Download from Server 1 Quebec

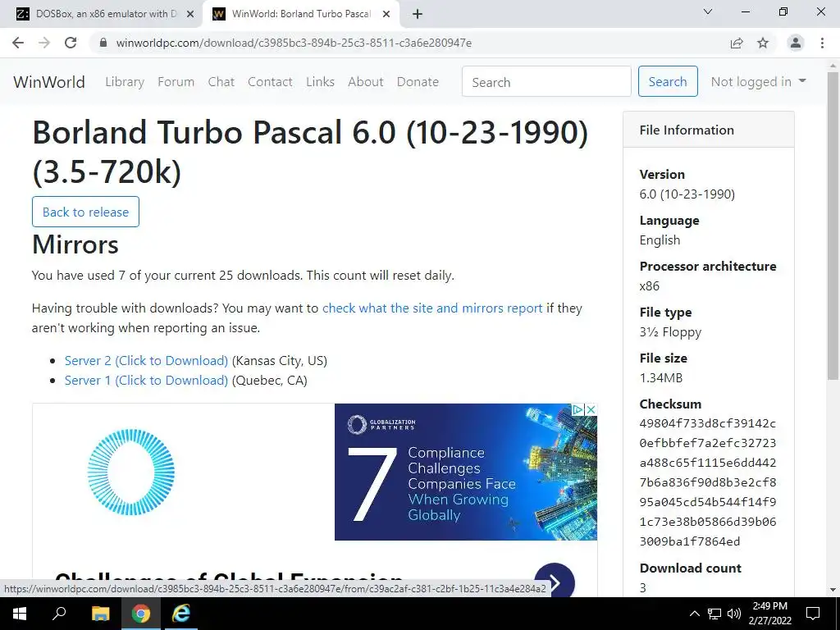point(146,381)
